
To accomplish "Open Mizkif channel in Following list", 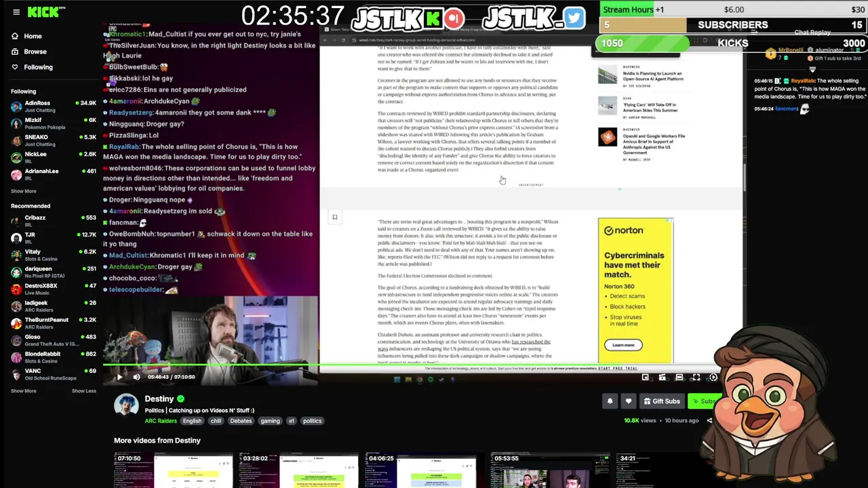I will [x=53, y=123].
